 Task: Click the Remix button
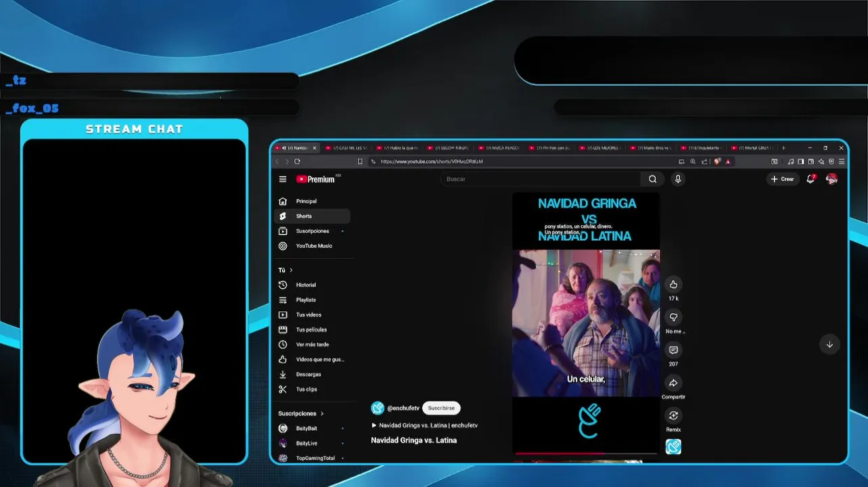[x=673, y=415]
